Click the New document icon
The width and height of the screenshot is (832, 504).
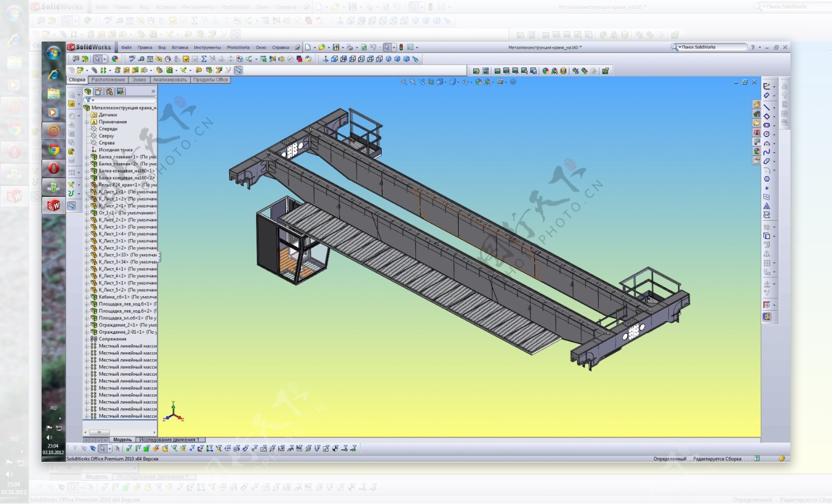[307, 47]
